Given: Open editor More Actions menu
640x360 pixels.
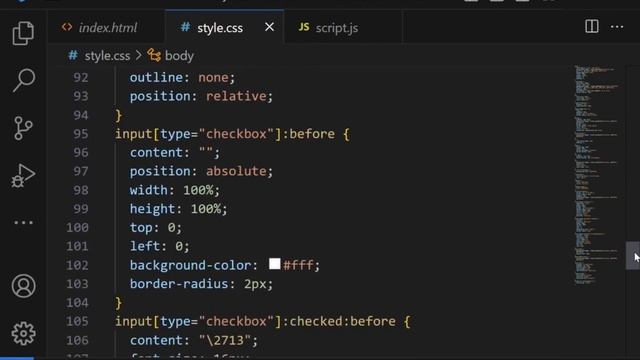Looking at the screenshot, I should tap(617, 27).
